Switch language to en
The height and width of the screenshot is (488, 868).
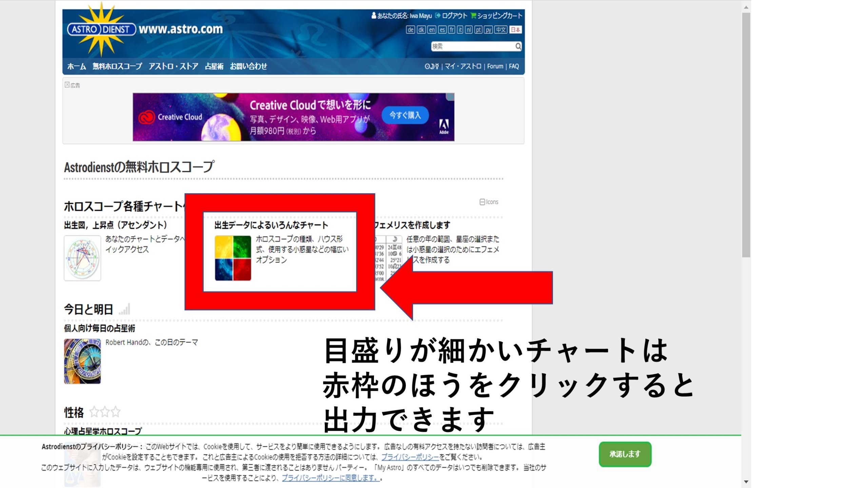431,30
